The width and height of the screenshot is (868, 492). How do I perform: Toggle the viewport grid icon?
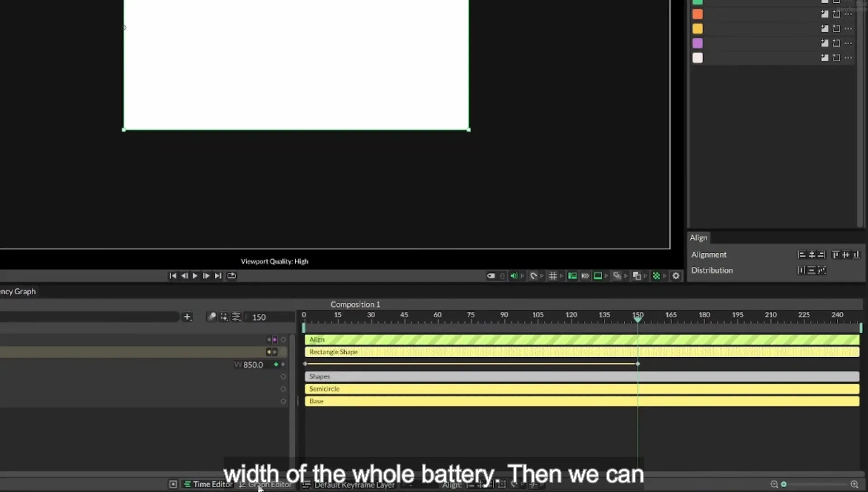(x=553, y=276)
